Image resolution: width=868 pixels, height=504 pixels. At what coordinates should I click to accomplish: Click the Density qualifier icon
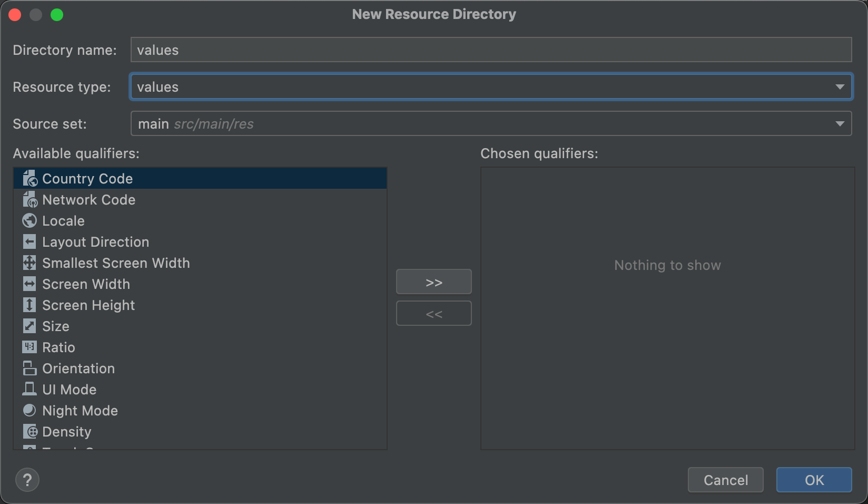coord(29,431)
